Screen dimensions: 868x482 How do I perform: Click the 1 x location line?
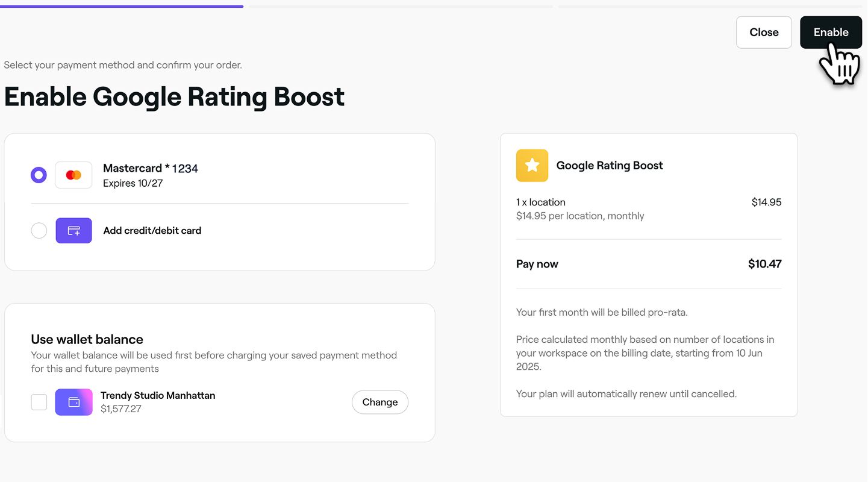(541, 202)
